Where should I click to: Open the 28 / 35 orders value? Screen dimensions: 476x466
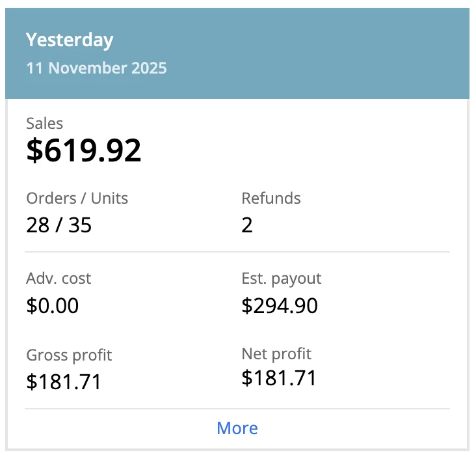point(59,225)
